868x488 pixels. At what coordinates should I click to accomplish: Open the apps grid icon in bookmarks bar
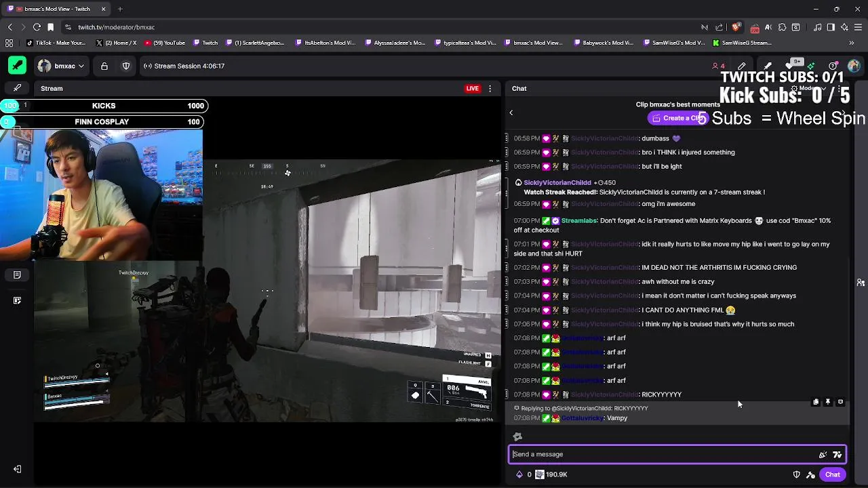click(x=9, y=43)
